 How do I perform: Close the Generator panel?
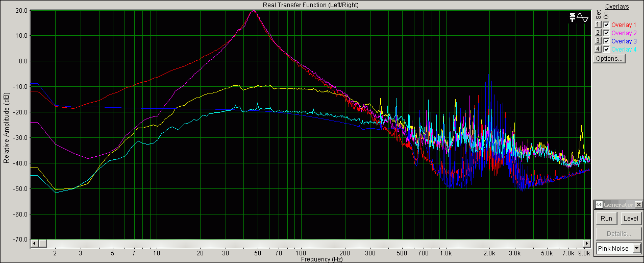coord(638,205)
